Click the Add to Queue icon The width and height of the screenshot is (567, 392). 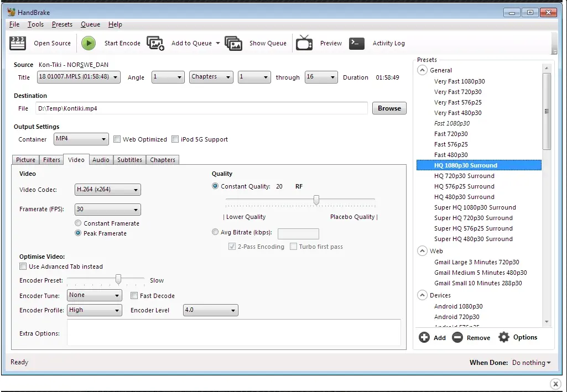(155, 43)
